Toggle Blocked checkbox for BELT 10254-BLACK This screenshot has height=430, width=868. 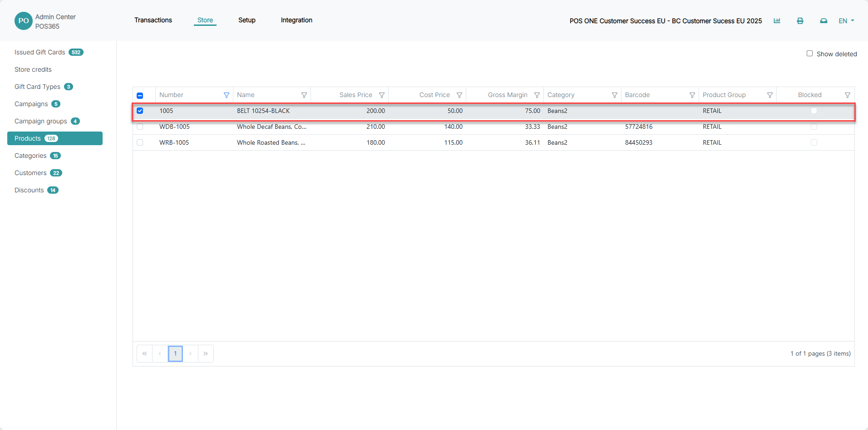click(814, 111)
